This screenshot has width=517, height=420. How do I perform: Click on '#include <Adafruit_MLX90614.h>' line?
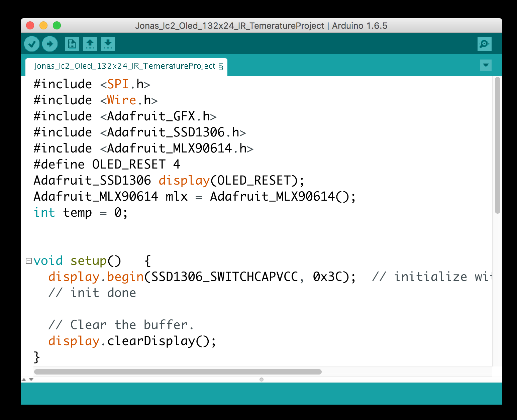[x=143, y=148]
